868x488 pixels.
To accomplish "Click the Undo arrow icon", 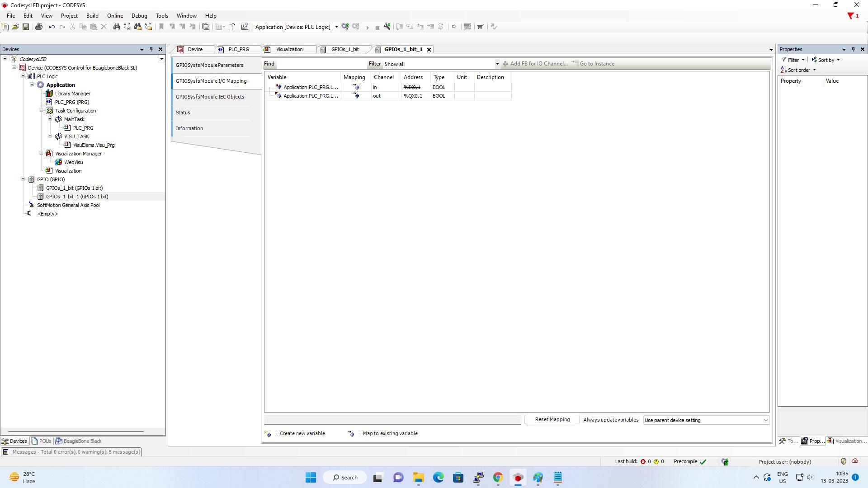I will tap(52, 27).
